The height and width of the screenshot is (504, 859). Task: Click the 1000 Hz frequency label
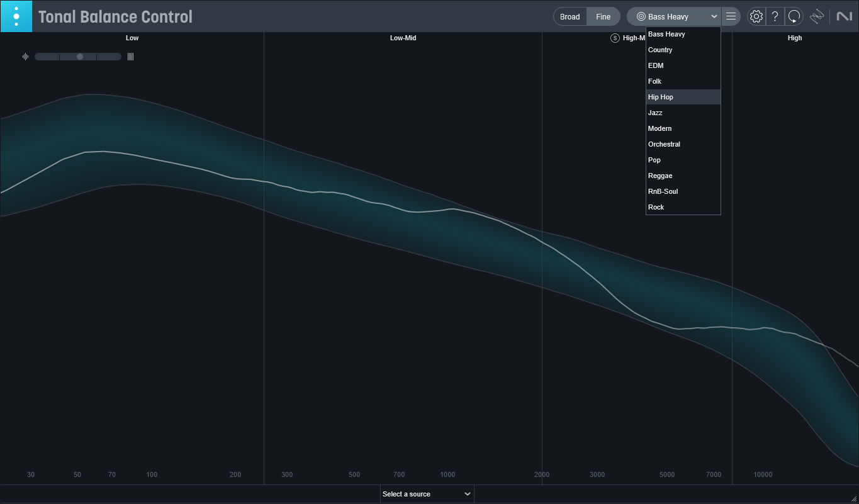tap(447, 474)
